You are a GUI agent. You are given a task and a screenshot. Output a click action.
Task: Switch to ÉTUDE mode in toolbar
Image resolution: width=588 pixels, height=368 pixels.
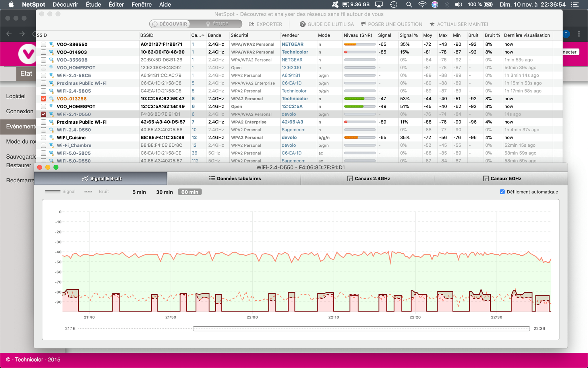point(218,24)
